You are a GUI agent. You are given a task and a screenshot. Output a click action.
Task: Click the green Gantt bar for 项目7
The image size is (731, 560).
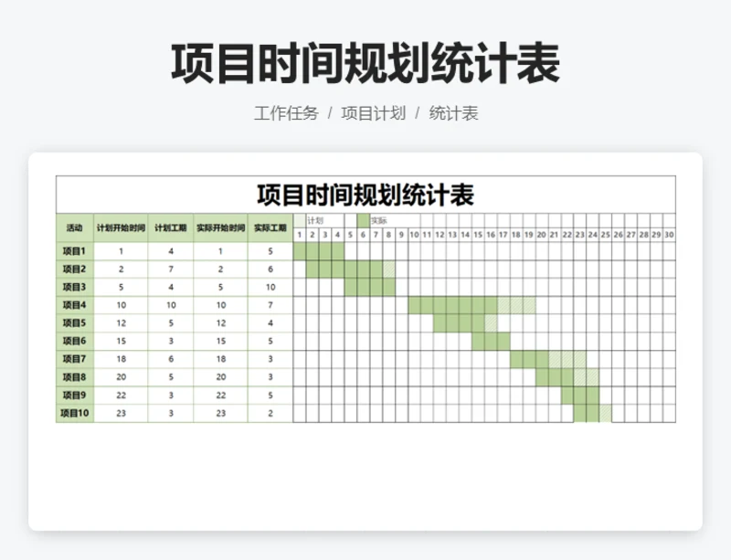[x=529, y=359]
